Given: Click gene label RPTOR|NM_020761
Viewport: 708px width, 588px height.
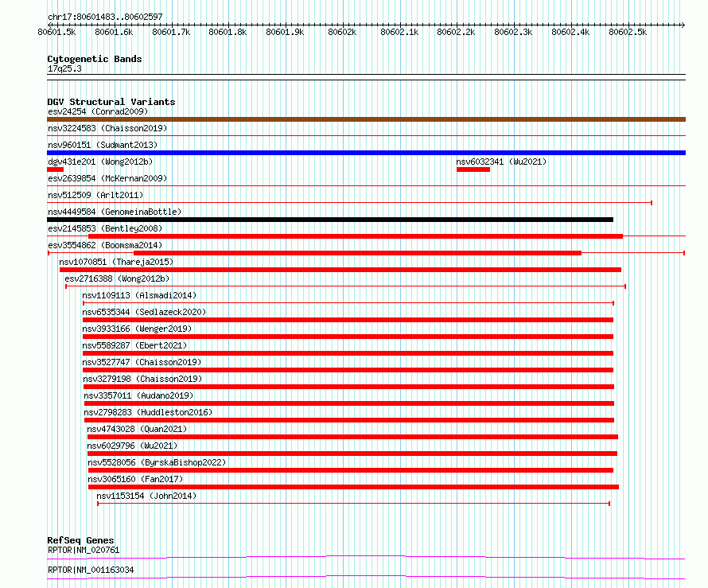Looking at the screenshot, I should click(84, 550).
